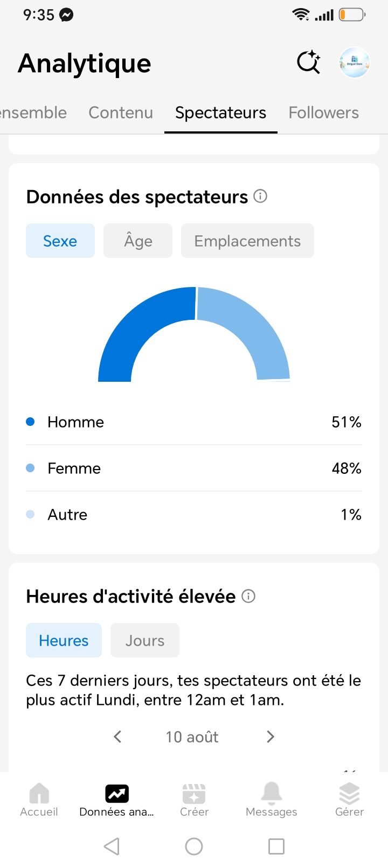This screenshot has width=388, height=868.
Task: Switch to the Followers tab
Action: click(323, 113)
